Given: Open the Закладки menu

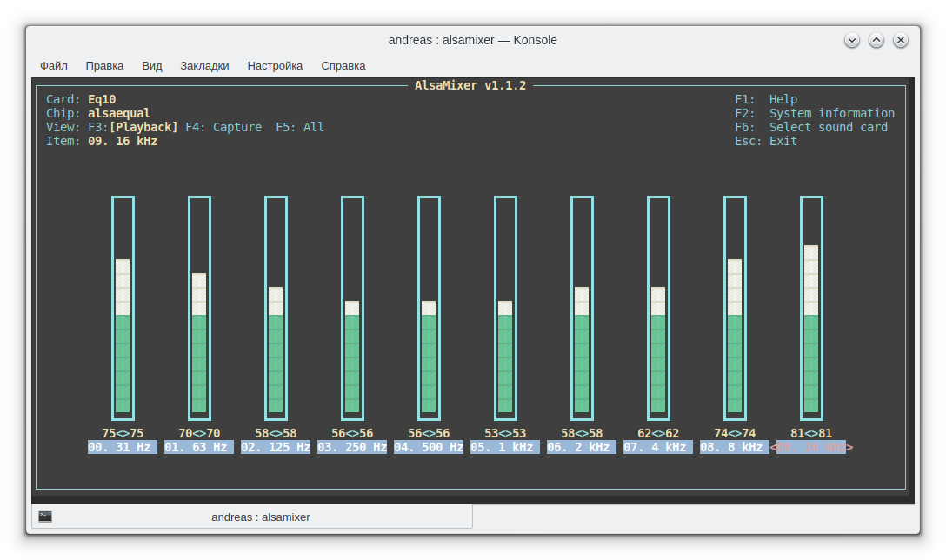Looking at the screenshot, I should coord(204,65).
